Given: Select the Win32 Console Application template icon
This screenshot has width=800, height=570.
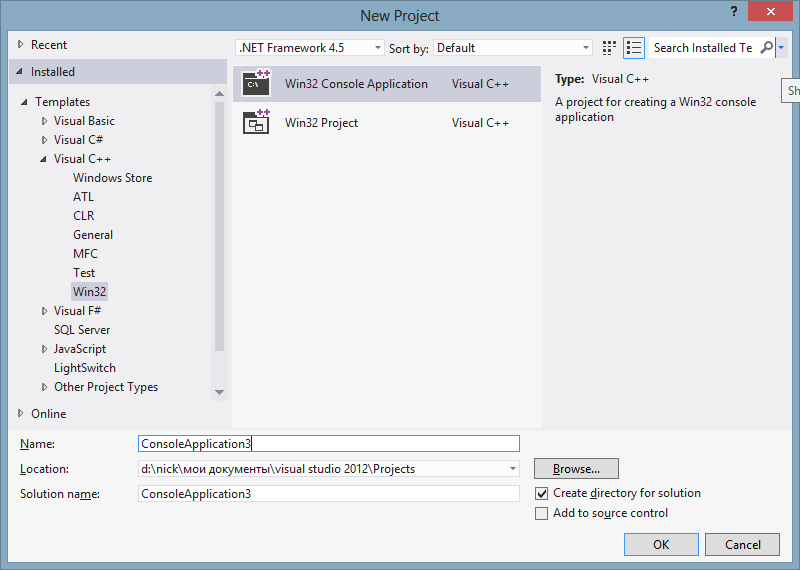Looking at the screenshot, I should (257, 84).
